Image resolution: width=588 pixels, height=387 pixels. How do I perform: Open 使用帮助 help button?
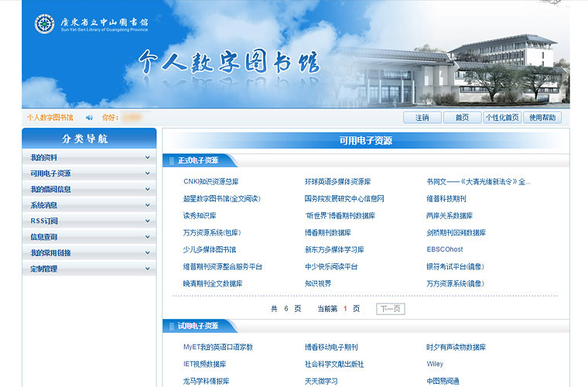click(542, 118)
